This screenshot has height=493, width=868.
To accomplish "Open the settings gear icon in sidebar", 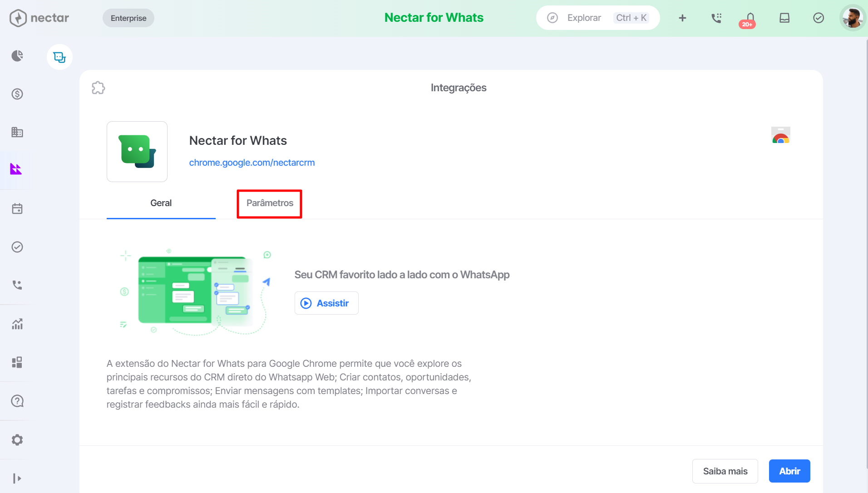I will coord(17,440).
